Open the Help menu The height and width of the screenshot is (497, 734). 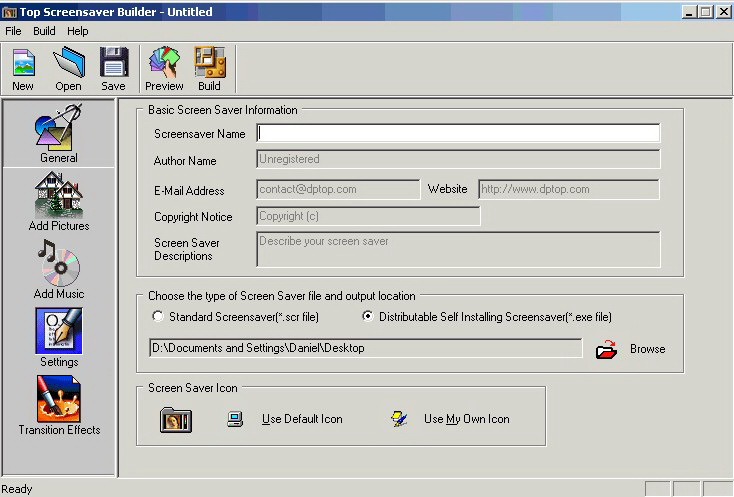(x=78, y=31)
